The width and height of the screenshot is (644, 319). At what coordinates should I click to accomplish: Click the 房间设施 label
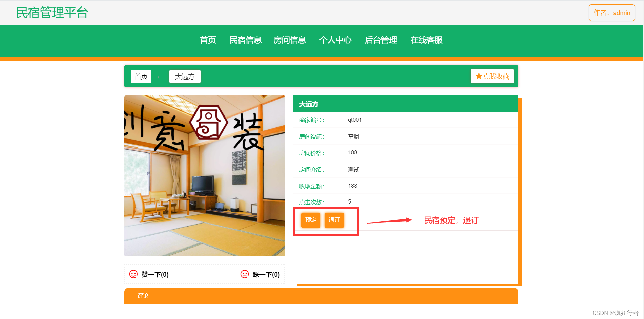coord(312,136)
